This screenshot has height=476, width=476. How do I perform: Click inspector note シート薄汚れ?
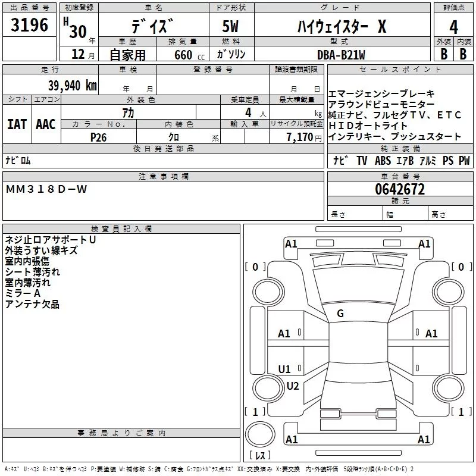tap(33, 272)
